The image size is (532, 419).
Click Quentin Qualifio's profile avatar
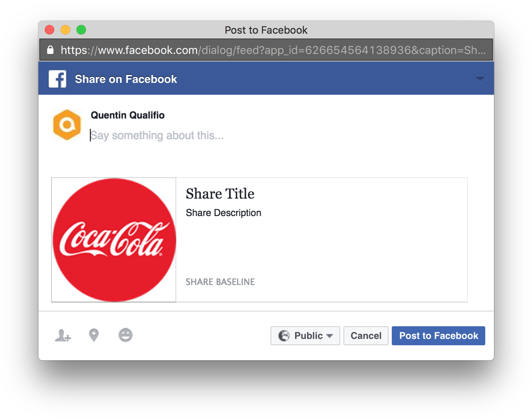pos(67,125)
